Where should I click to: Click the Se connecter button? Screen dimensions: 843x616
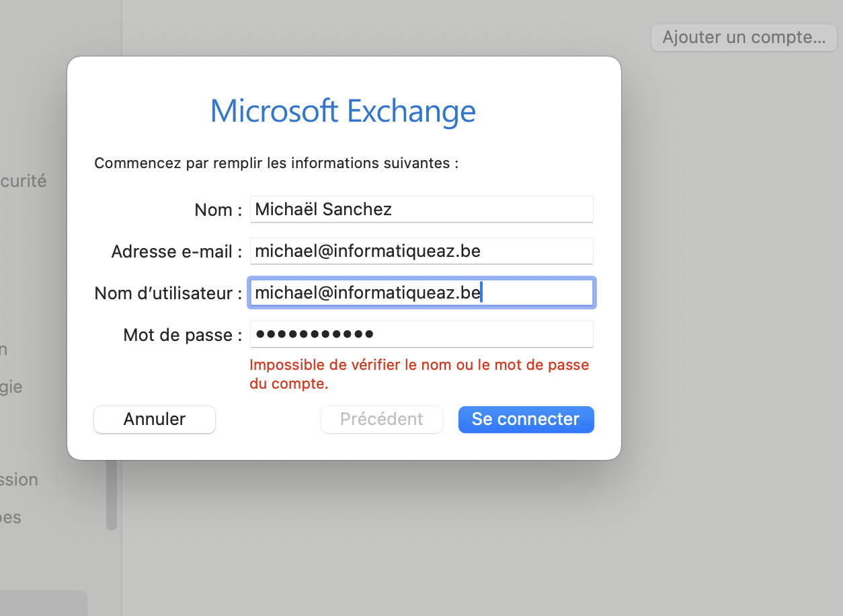(x=526, y=419)
